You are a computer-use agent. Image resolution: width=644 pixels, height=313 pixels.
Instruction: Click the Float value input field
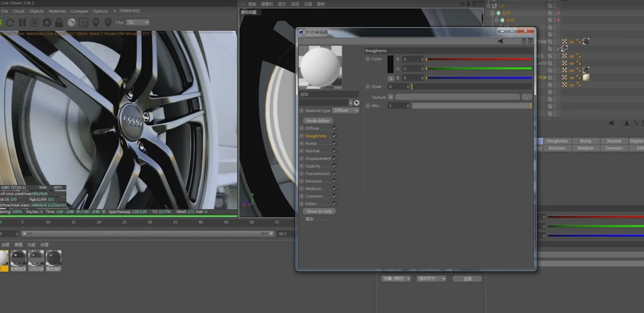(399, 87)
